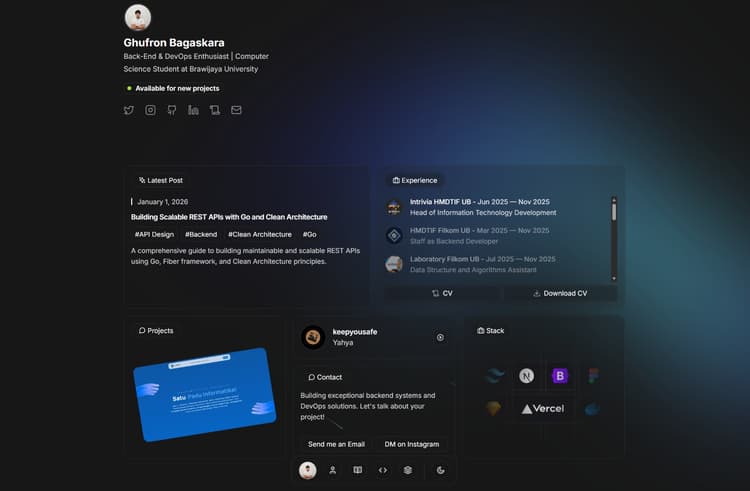Image resolution: width=750 pixels, height=491 pixels.
Task: Click the name Ghufron Bagaskara
Action: [174, 43]
